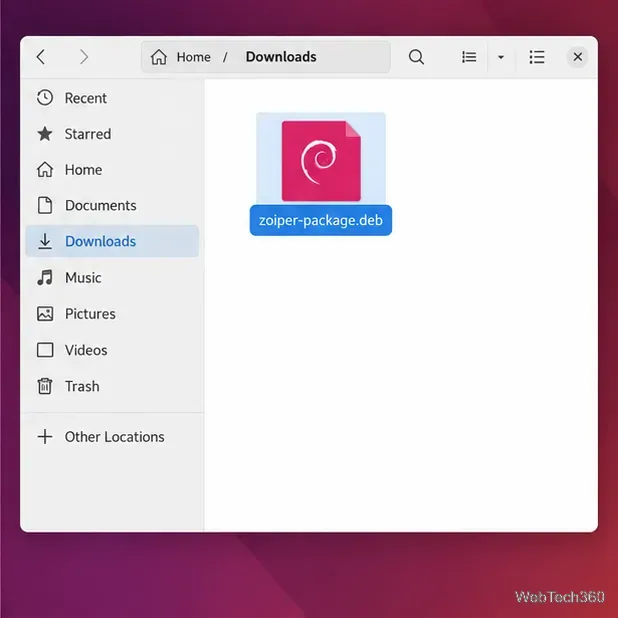Click the Documents page icon in sidebar
The height and width of the screenshot is (618, 618).
click(x=45, y=205)
